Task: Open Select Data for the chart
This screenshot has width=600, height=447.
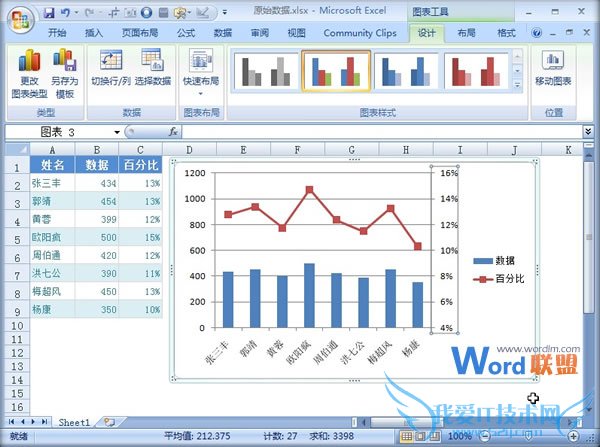Action: coord(153,67)
